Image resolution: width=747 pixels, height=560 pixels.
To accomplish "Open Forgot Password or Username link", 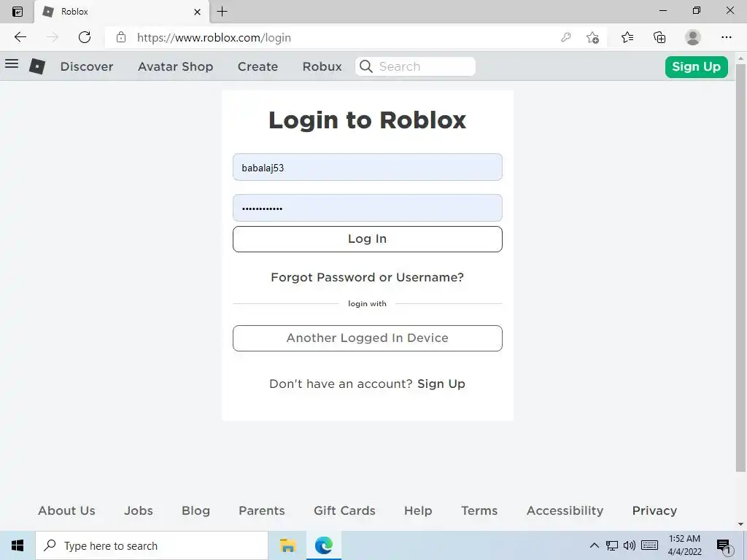I will [x=368, y=277].
